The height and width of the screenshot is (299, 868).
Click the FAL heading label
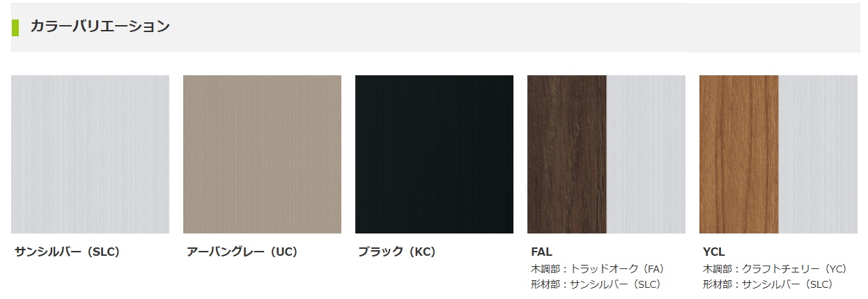pyautogui.click(x=541, y=252)
